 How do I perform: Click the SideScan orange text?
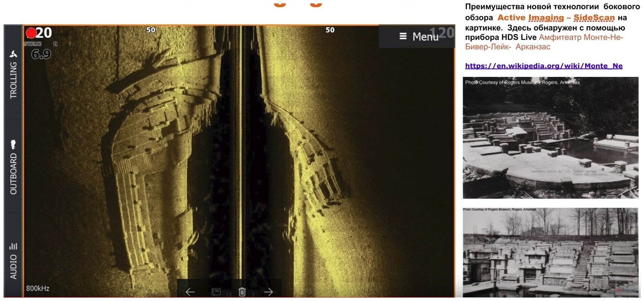[594, 18]
